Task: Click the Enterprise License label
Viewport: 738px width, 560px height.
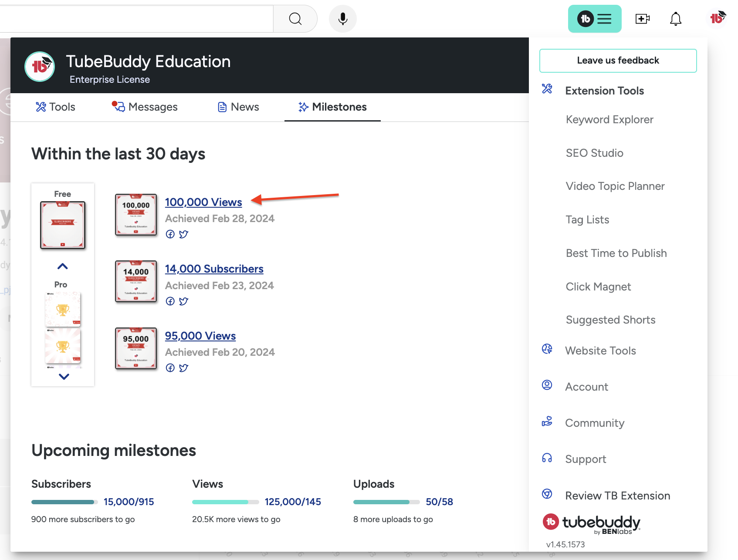Action: click(x=110, y=80)
